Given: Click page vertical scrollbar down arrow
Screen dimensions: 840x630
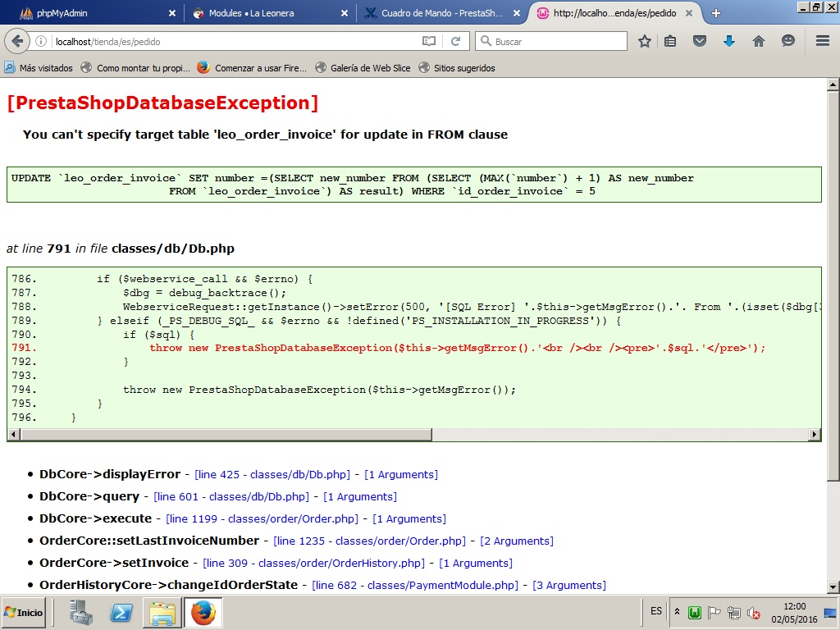Looking at the screenshot, I should pos(833,587).
